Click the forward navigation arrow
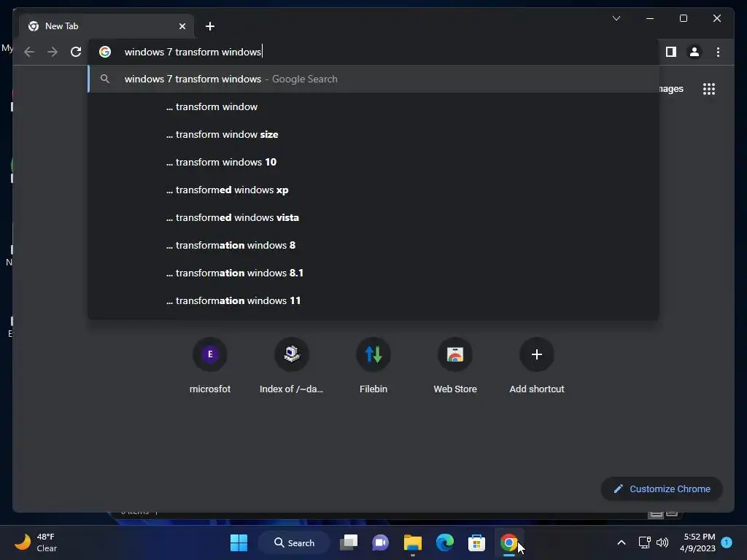747x560 pixels. pos(53,52)
